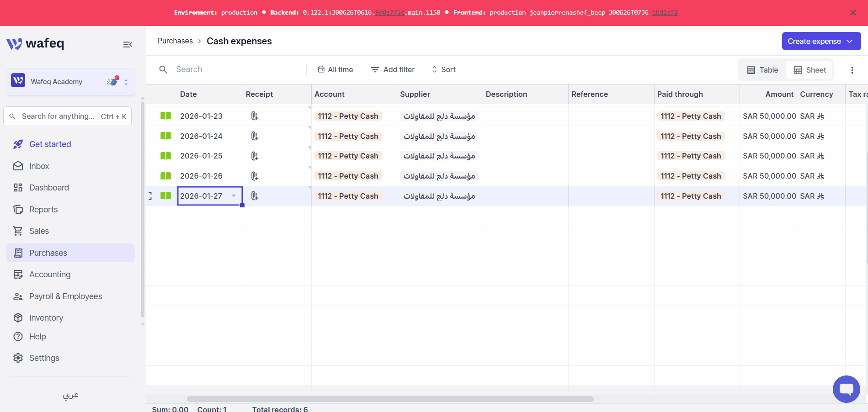
Task: Attach receipt to 2026-01-24 row
Action: 255,136
